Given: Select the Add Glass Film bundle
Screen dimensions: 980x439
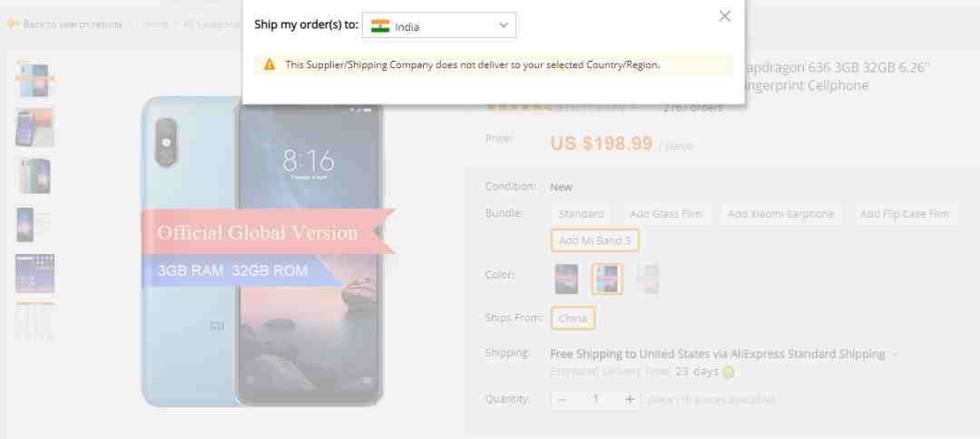Looking at the screenshot, I should 666,213.
